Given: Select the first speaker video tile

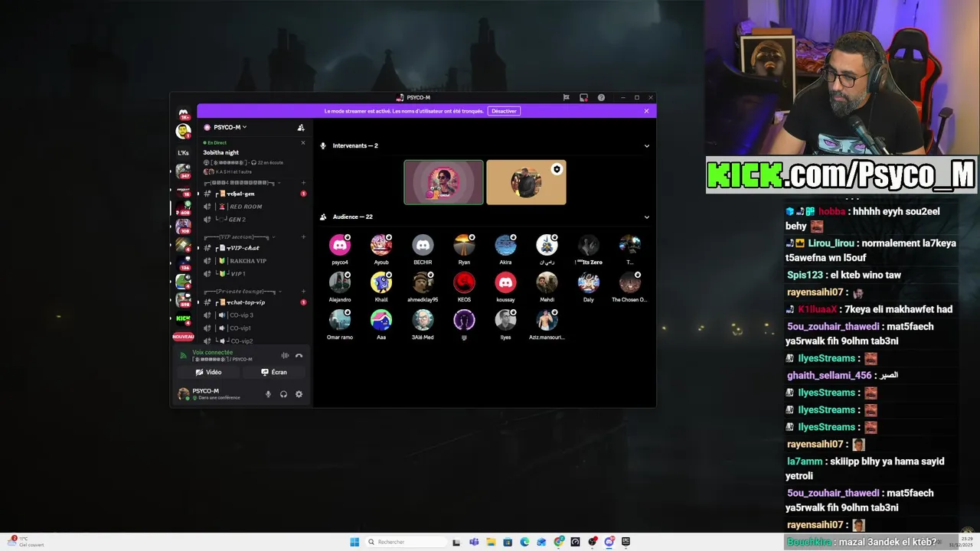Looking at the screenshot, I should pyautogui.click(x=444, y=182).
